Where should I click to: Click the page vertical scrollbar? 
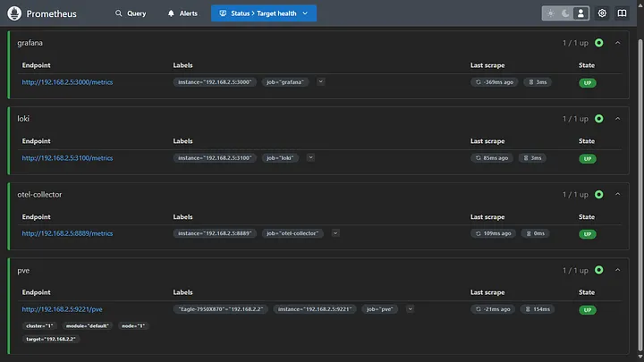pos(640,193)
